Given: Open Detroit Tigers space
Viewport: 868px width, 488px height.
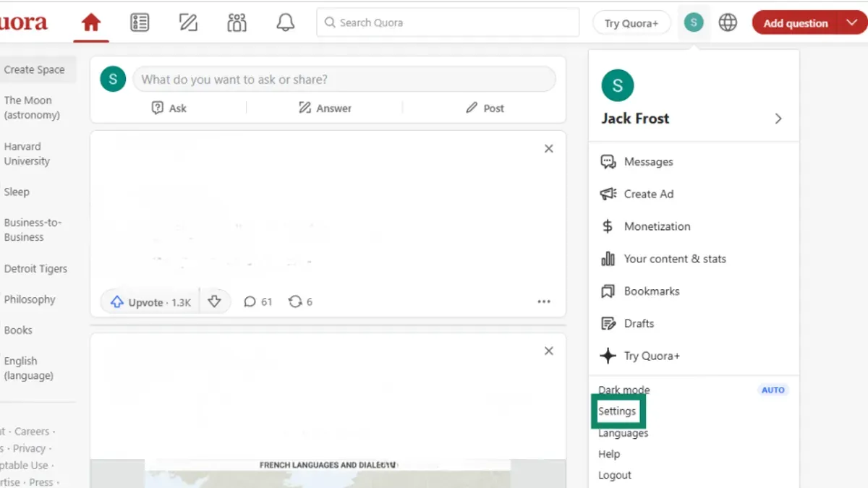Looking at the screenshot, I should (35, 268).
